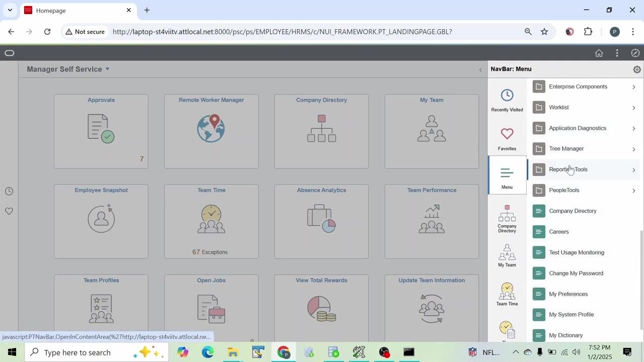Click the address bar URL
The width and height of the screenshot is (644, 362).
coord(282,32)
